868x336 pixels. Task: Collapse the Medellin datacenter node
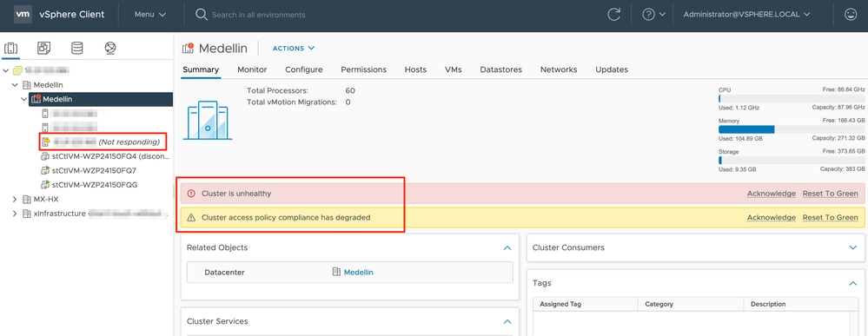point(15,85)
